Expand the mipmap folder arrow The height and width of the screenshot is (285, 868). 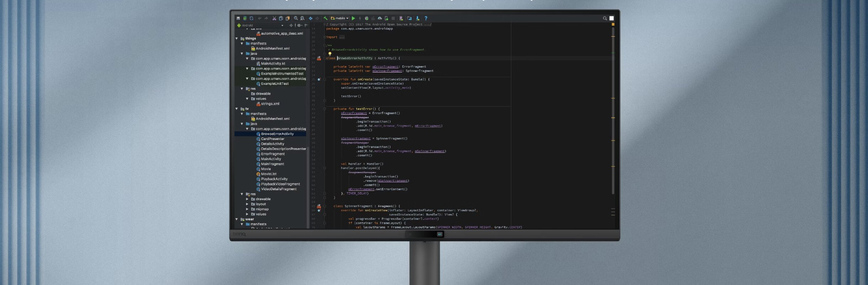pos(247,209)
